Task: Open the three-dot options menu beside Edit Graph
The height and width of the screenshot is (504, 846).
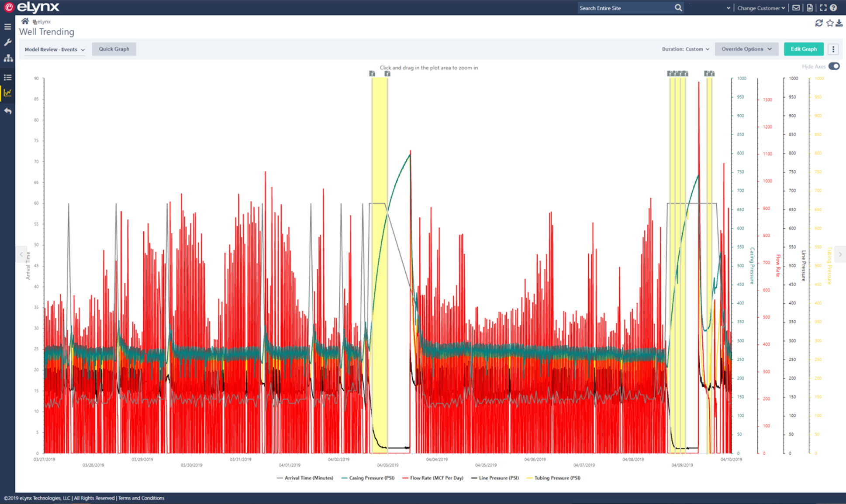Action: (833, 49)
